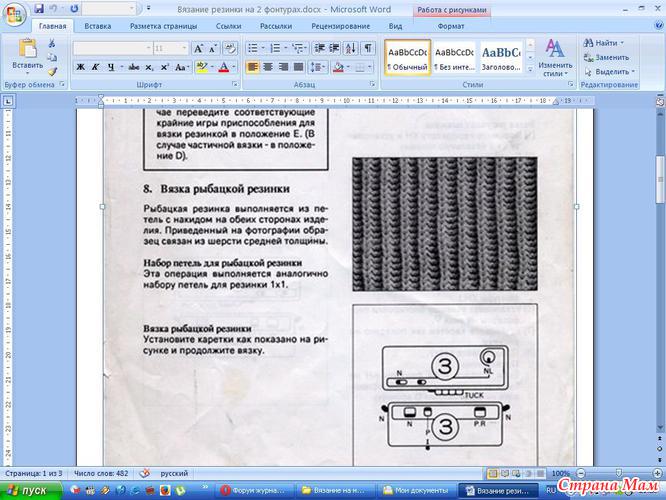Expand the styles gallery list
This screenshot has width=666, height=500.
[x=530, y=69]
